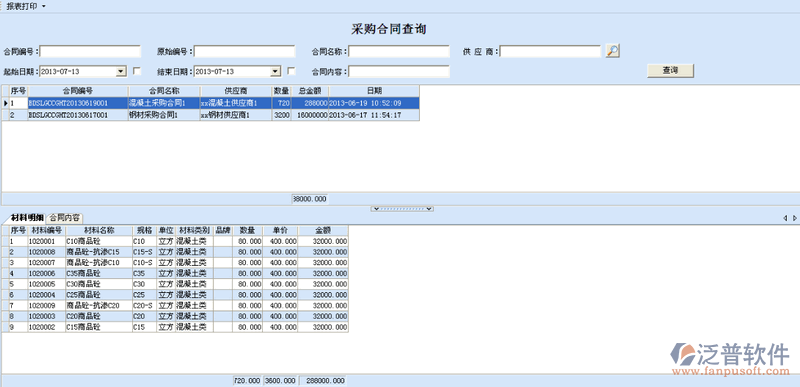Open the 报表打印 dropdown menu

pyautogui.click(x=26, y=6)
